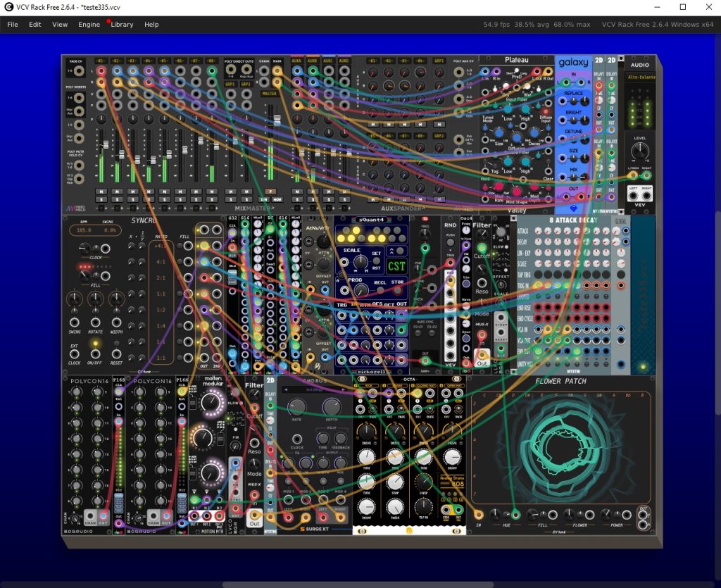Click MixMaster MAIN right output jack

coord(277,82)
